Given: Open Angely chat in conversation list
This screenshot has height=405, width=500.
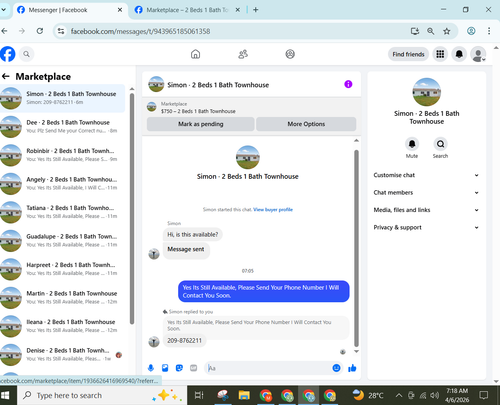Looking at the screenshot, I should [x=63, y=184].
